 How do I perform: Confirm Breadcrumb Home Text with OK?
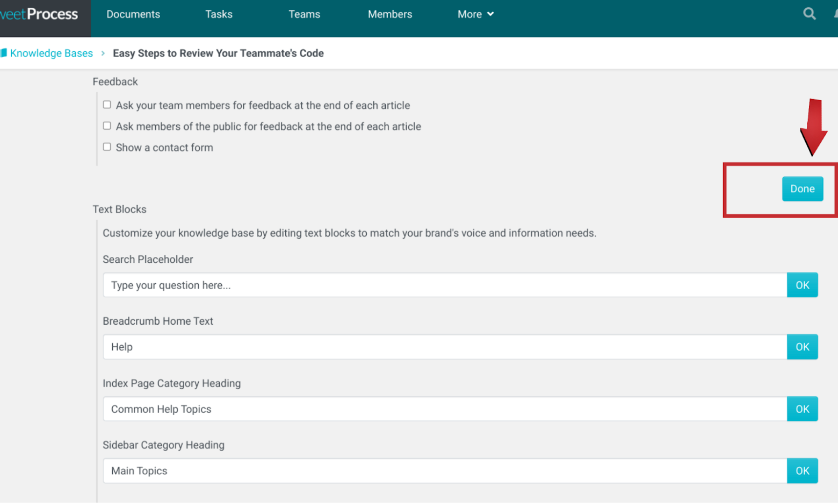[x=802, y=347]
